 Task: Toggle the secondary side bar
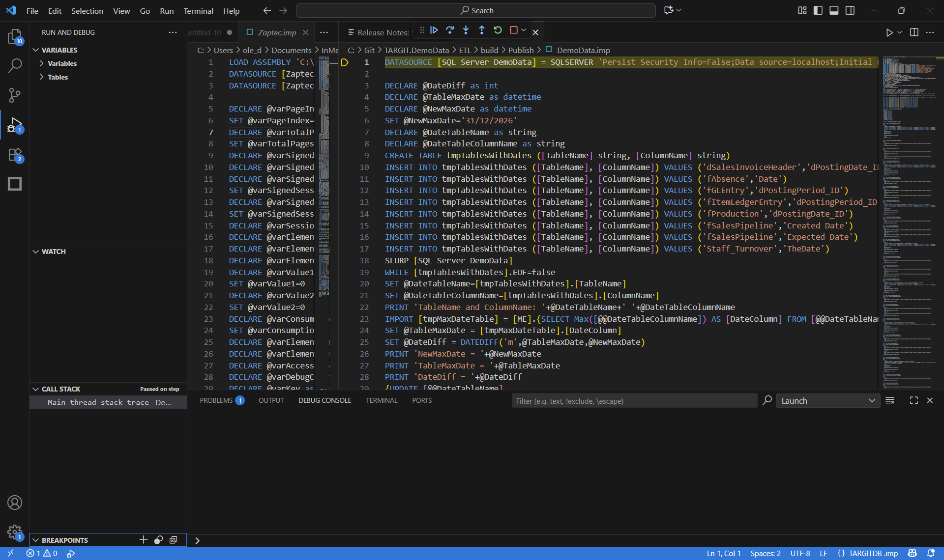click(x=850, y=10)
